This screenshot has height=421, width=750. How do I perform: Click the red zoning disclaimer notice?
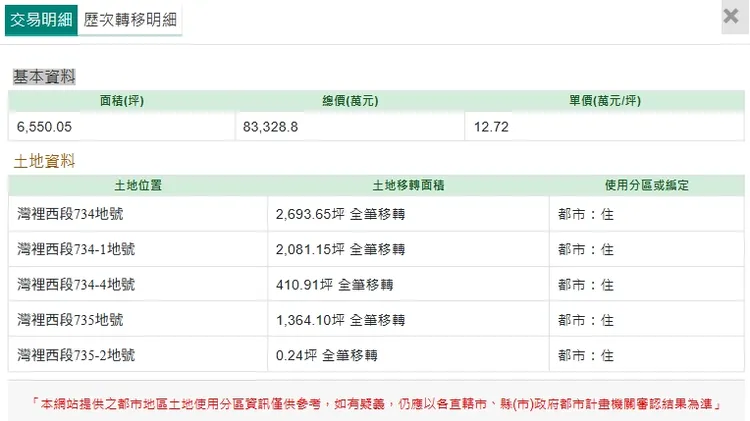(x=376, y=404)
